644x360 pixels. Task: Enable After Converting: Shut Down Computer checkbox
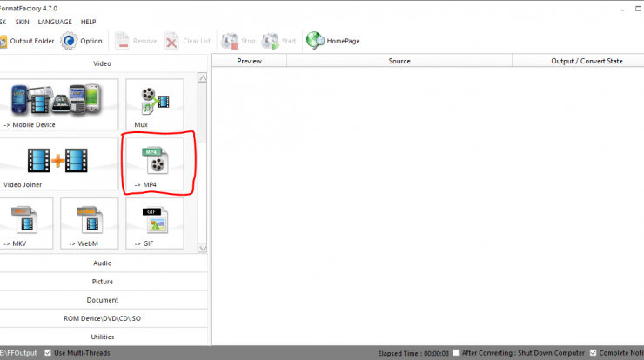coord(455,353)
